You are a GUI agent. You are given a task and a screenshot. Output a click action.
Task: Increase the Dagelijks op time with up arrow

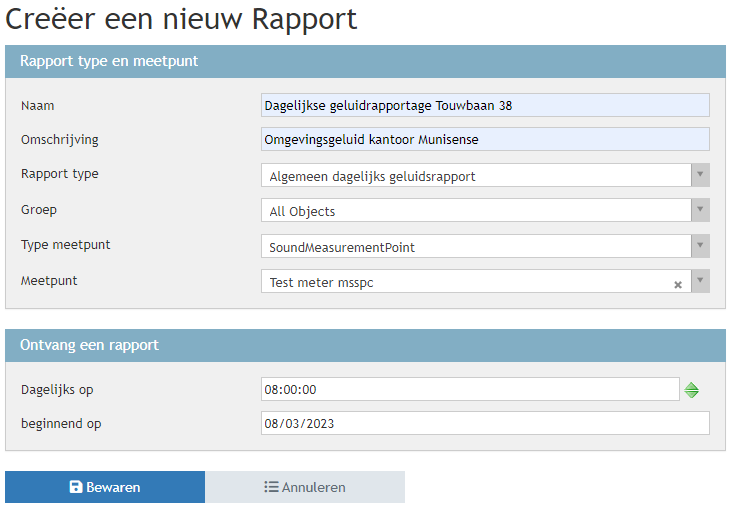[x=691, y=386]
